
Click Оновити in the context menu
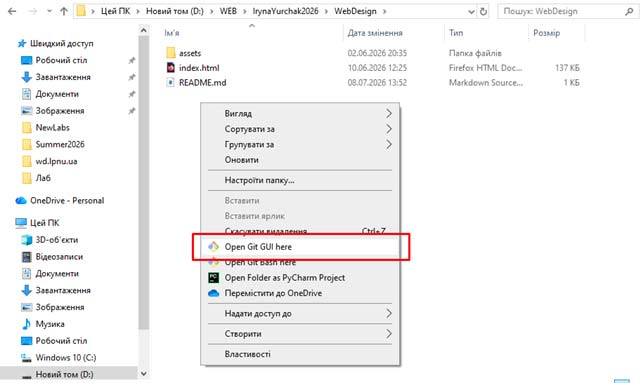pyautogui.click(x=300, y=160)
